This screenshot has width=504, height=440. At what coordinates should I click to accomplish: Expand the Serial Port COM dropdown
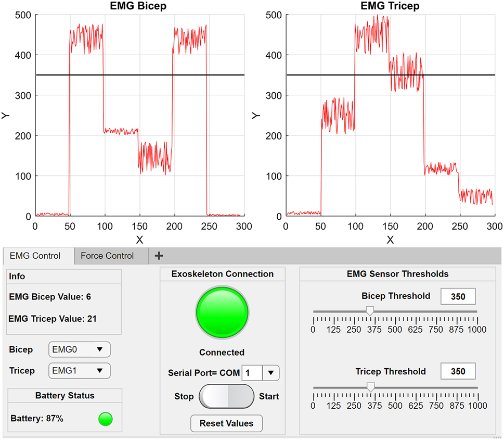pyautogui.click(x=270, y=373)
